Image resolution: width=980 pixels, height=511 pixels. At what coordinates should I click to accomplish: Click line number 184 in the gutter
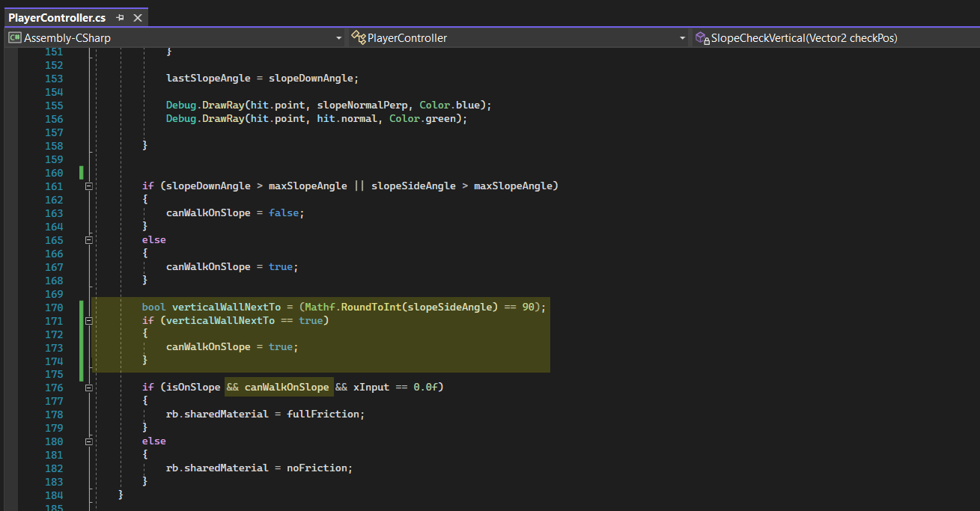54,495
